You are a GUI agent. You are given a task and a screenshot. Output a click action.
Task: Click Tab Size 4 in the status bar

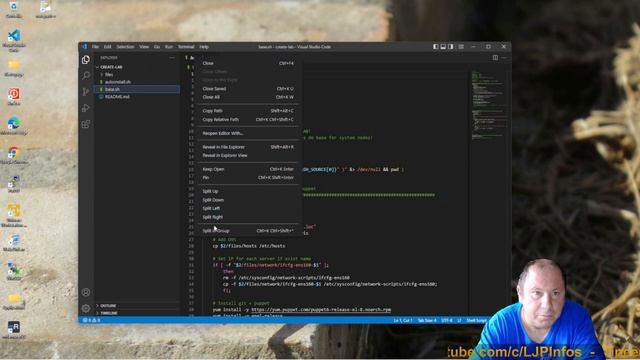click(x=427, y=320)
